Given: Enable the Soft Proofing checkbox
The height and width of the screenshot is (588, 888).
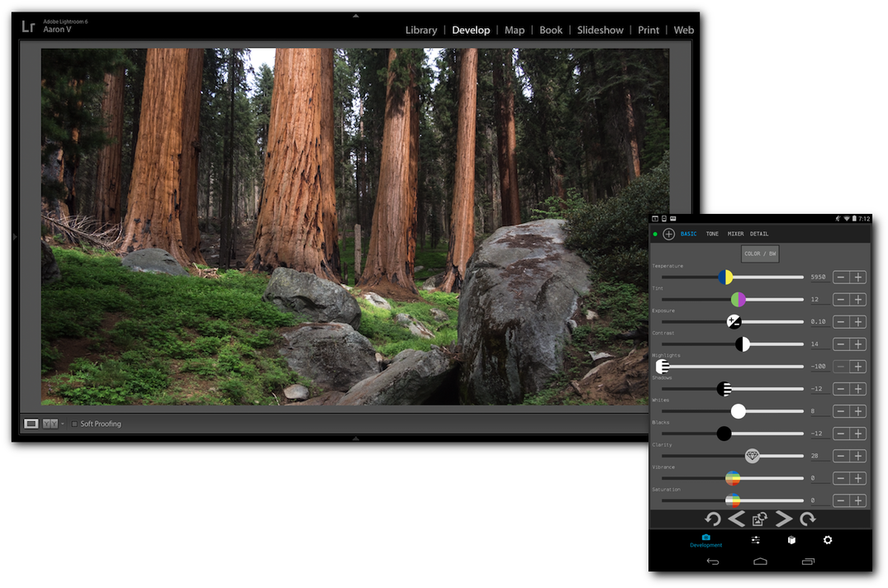Looking at the screenshot, I should [x=74, y=424].
